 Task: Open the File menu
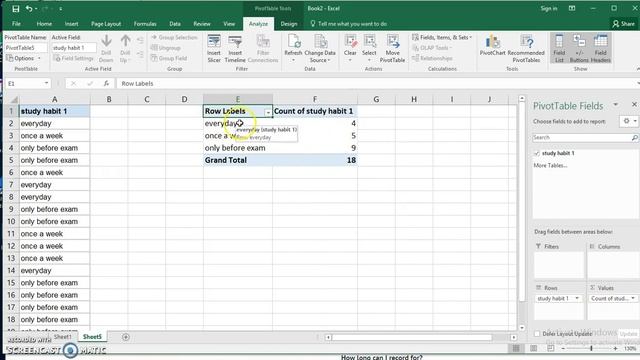click(16, 24)
